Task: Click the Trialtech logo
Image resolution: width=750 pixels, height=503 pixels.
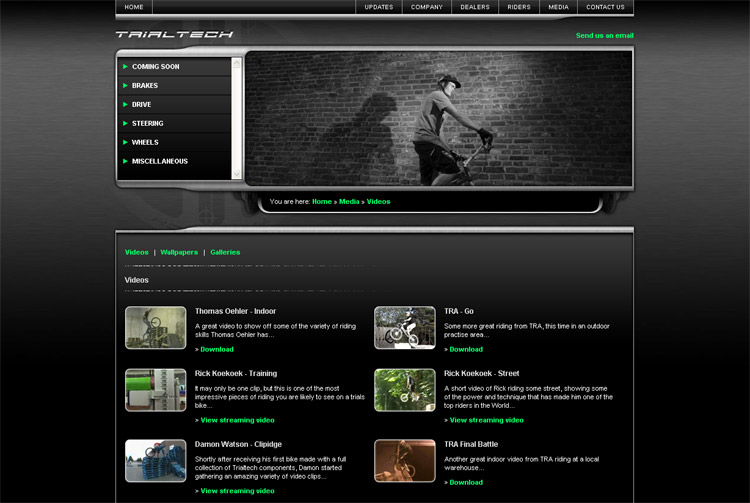Action: coord(174,34)
